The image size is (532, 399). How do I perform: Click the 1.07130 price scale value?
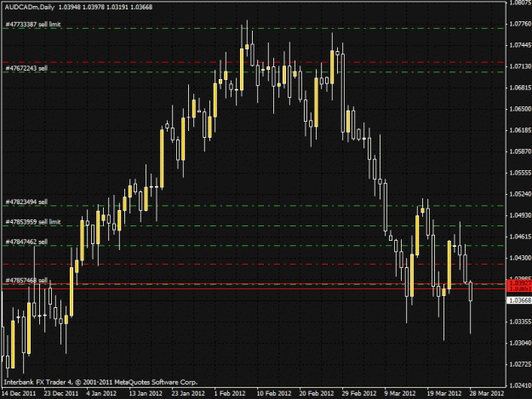coord(520,66)
